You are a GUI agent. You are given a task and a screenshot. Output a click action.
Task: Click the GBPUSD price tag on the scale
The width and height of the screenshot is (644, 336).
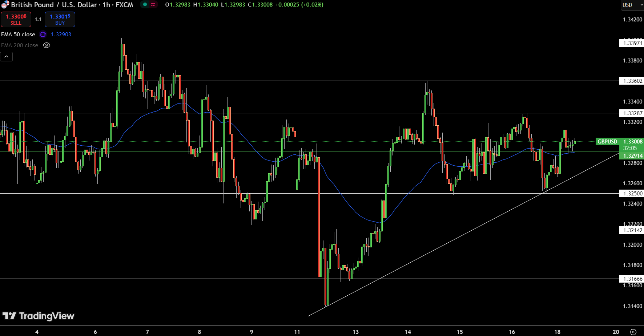click(x=607, y=142)
